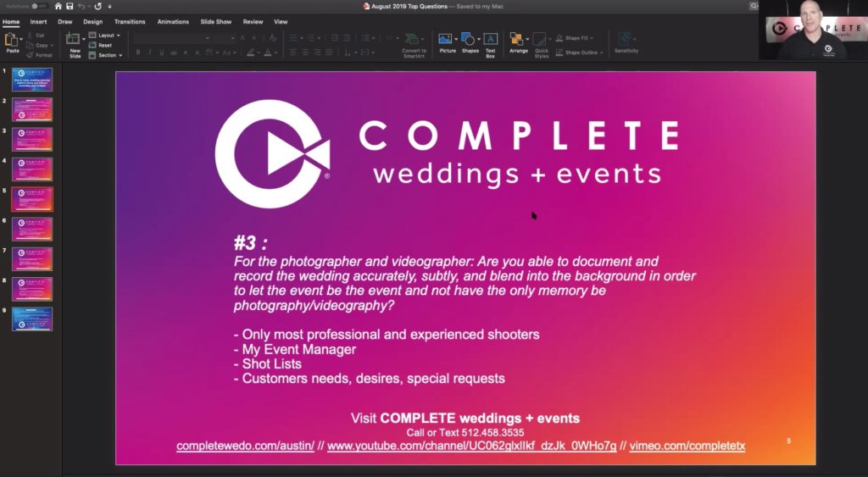
Task: Click Convert to SmartArt icon
Action: click(x=413, y=39)
